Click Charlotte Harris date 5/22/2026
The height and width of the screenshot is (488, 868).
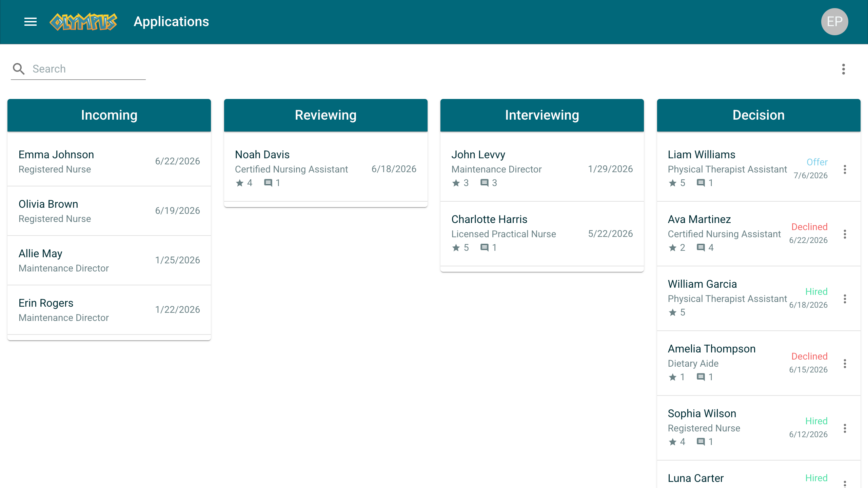pyautogui.click(x=610, y=234)
